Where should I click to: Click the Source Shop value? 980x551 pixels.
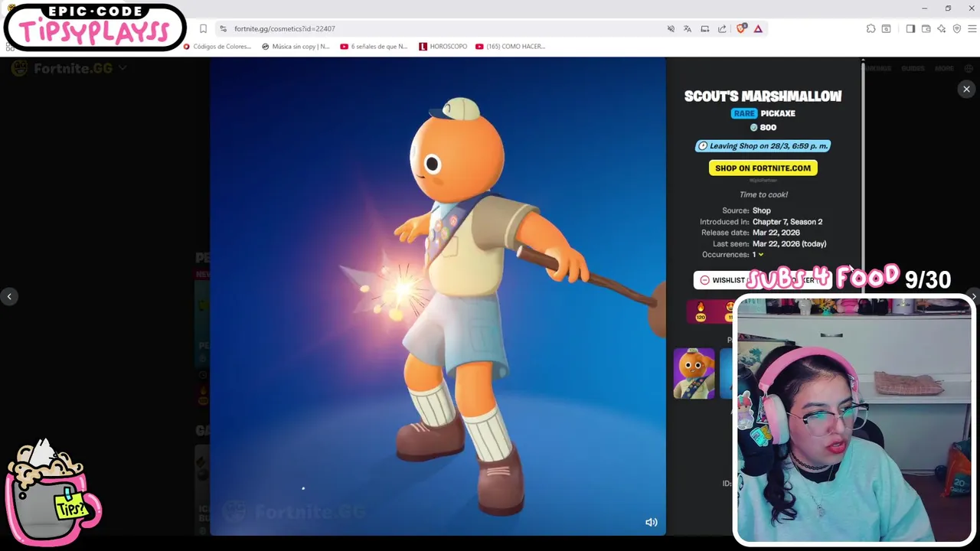tap(761, 210)
